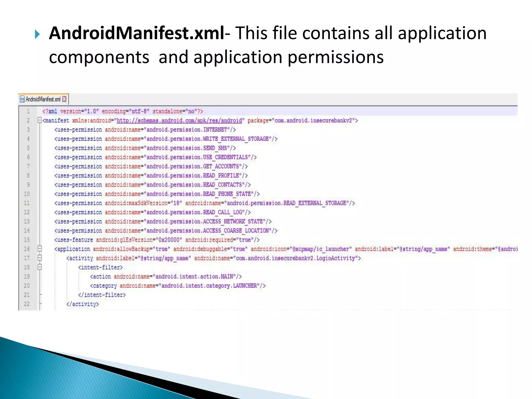Viewport: 532px width, 399px height.
Task: Close the AndroidManifest.xml tab with its X
Action: pos(64,99)
